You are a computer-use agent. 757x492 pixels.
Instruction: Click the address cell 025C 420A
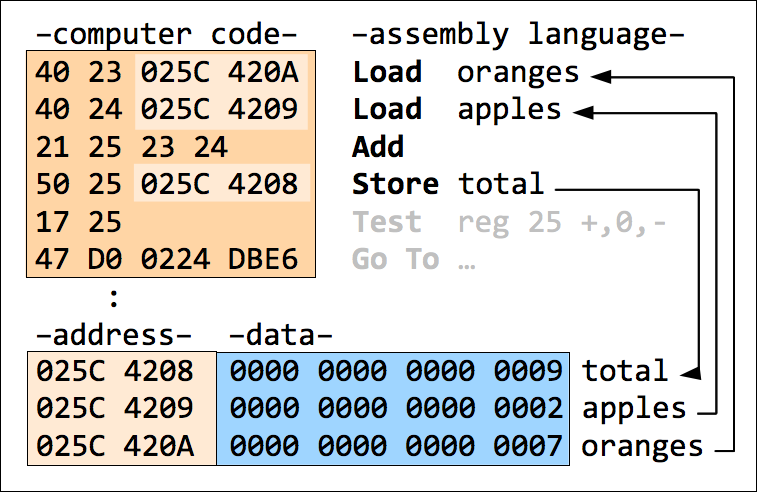[115, 446]
